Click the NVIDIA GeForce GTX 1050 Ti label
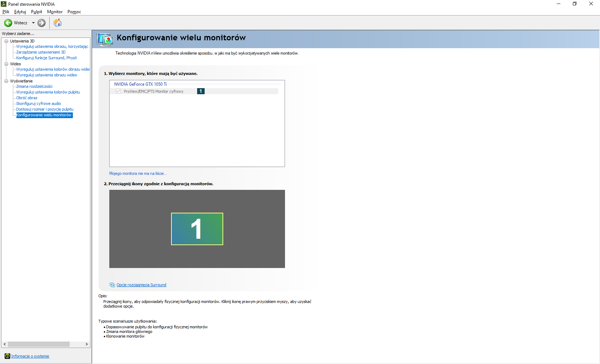The image size is (600, 364). (x=140, y=84)
